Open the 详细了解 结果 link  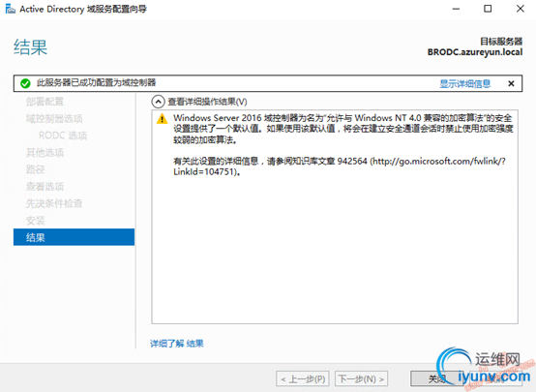click(x=177, y=343)
